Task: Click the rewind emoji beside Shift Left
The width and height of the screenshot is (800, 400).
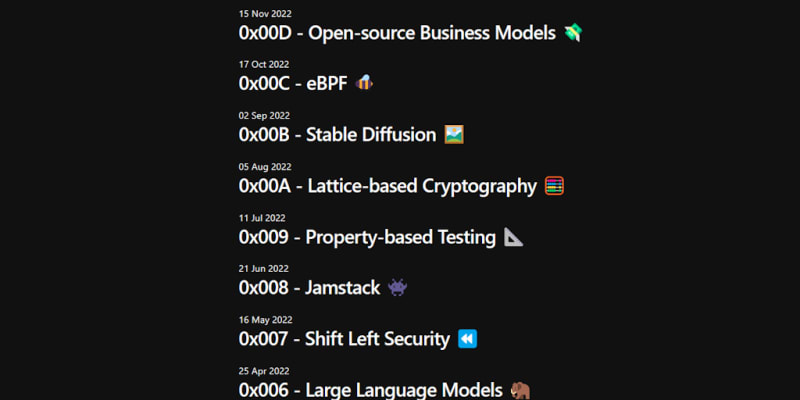Action: point(467,339)
